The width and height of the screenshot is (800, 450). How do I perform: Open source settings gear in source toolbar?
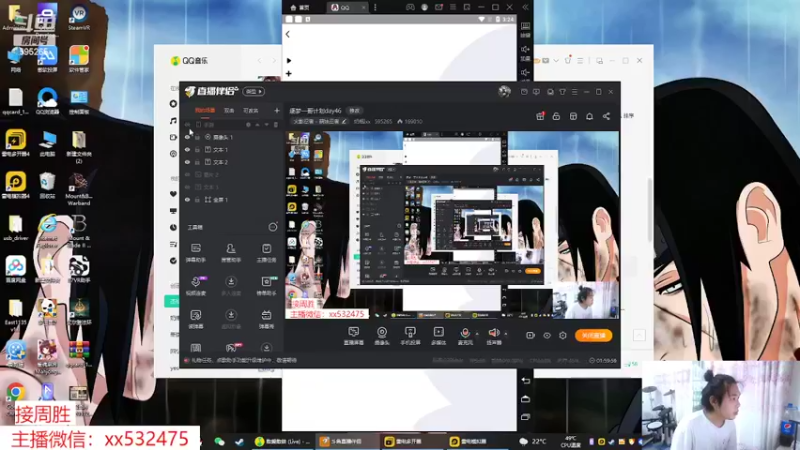point(248,125)
